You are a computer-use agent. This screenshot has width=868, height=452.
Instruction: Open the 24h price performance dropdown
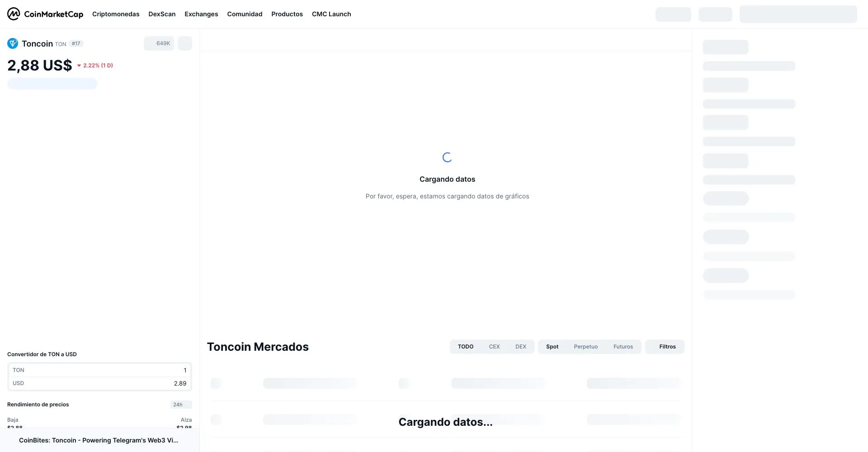(x=181, y=405)
